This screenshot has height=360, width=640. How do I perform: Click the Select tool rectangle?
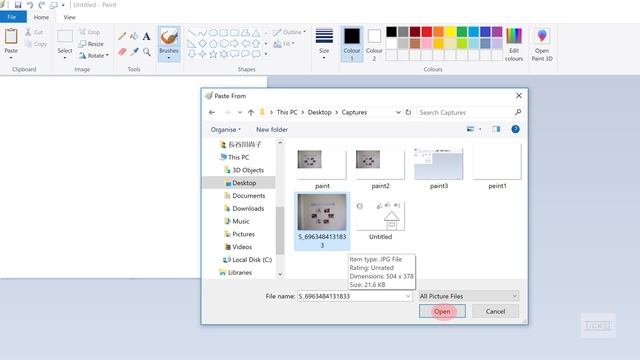click(65, 37)
